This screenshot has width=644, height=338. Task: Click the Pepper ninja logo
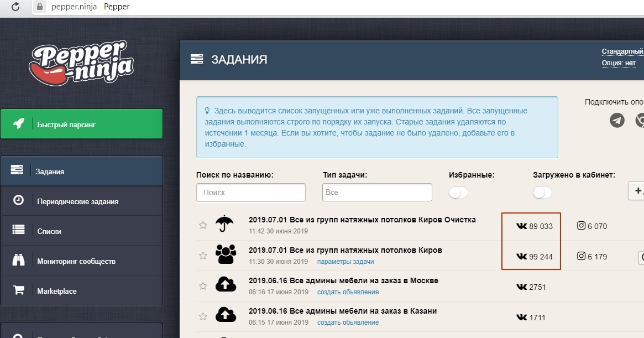click(81, 63)
